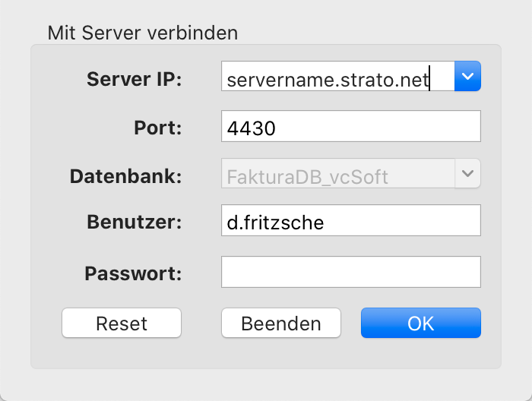Image resolution: width=532 pixels, height=401 pixels.
Task: Place cursor on the servername.strato.net text
Action: coord(328,80)
